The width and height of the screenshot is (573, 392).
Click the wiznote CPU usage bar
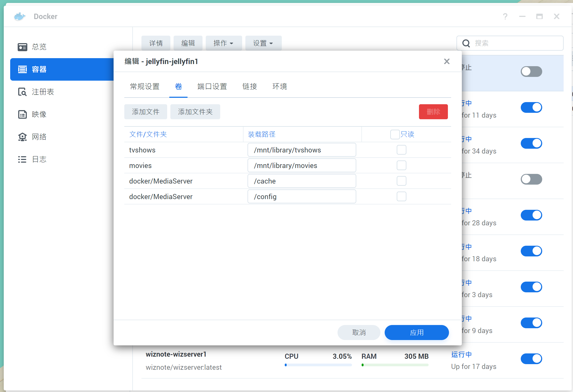pyautogui.click(x=318, y=365)
